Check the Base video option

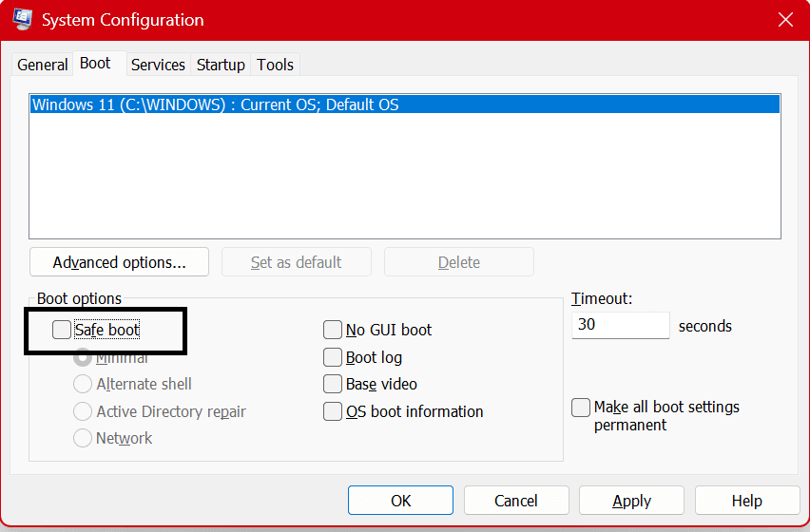333,384
